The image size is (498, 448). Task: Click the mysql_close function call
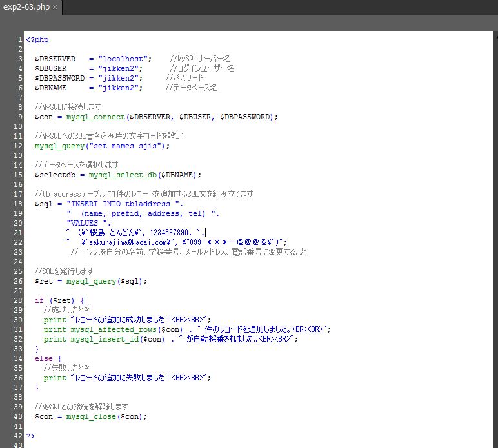[91, 416]
